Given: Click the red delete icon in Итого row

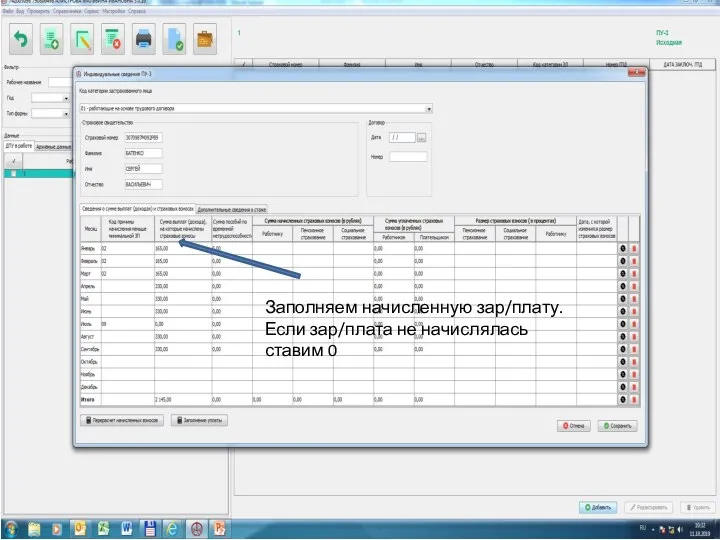Looking at the screenshot, I should pyautogui.click(x=634, y=399).
